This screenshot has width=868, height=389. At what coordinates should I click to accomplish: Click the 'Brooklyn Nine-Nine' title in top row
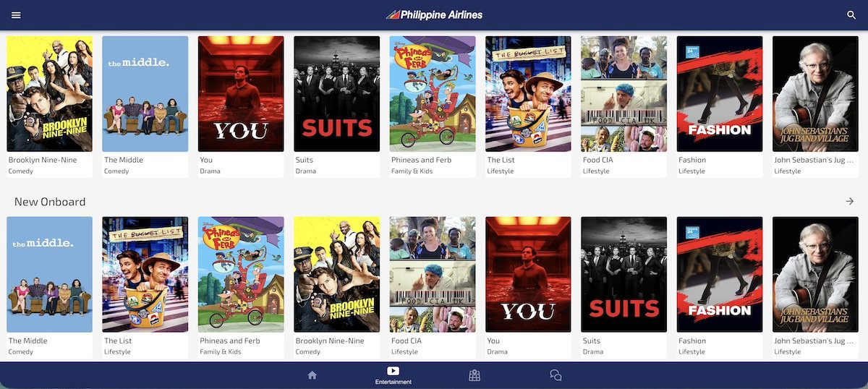coord(43,160)
